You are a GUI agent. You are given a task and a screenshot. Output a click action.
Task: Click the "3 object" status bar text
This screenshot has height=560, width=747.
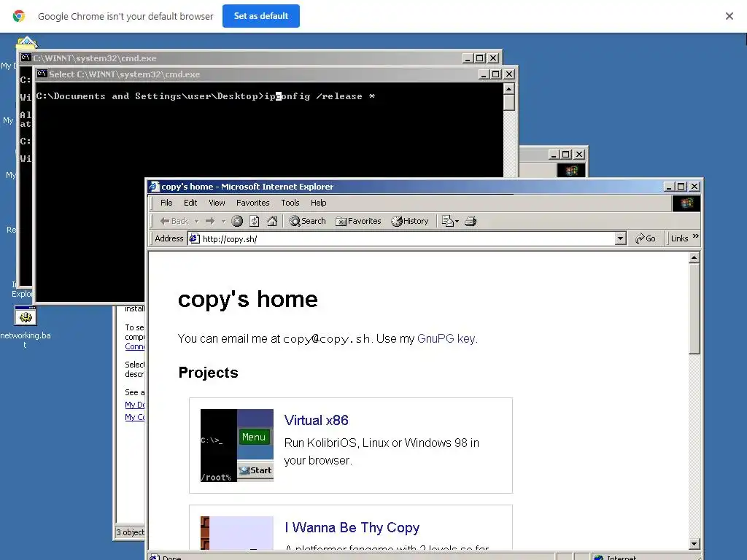click(130, 532)
